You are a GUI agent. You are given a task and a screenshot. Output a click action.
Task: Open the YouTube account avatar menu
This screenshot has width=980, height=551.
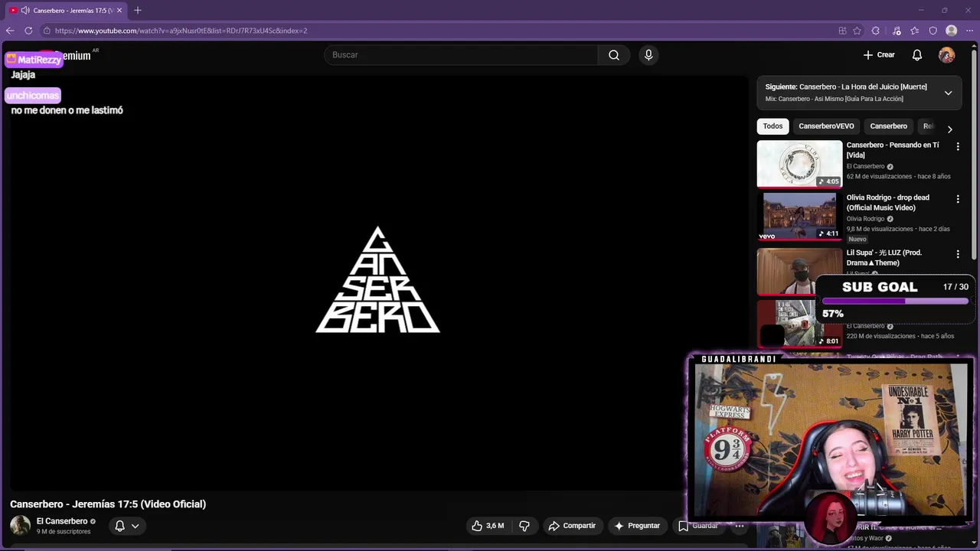[x=947, y=55]
